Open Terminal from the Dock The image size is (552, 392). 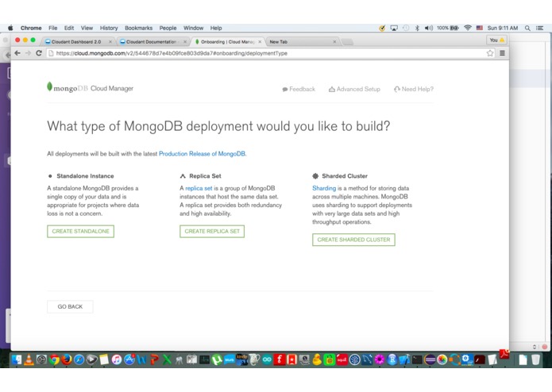[x=417, y=359]
